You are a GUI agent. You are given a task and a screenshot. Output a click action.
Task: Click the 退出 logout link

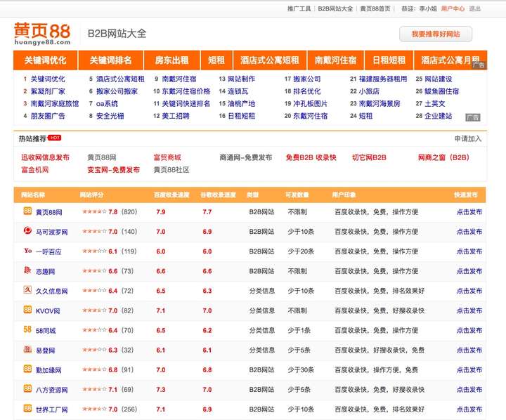(474, 8)
